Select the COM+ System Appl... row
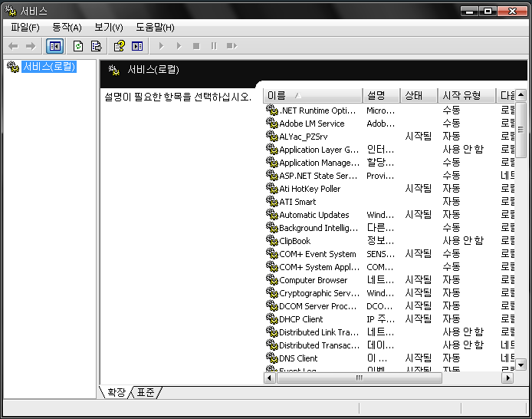Screen dimensions: 532x419 point(389,266)
